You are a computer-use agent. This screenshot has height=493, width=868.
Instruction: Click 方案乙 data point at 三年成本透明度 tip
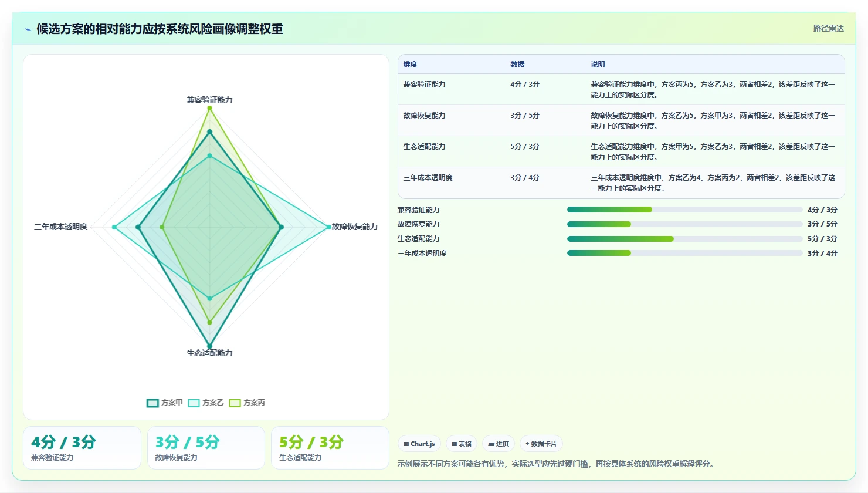114,227
